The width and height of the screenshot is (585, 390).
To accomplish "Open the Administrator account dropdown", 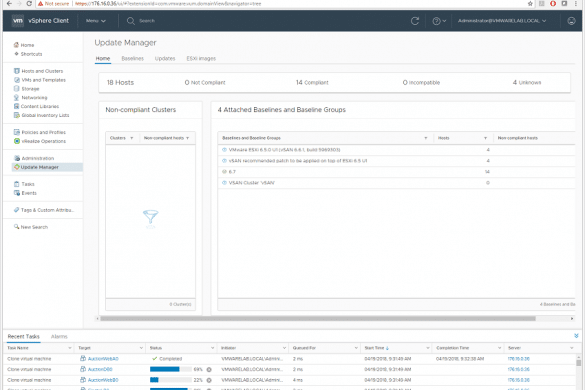I will [x=502, y=21].
